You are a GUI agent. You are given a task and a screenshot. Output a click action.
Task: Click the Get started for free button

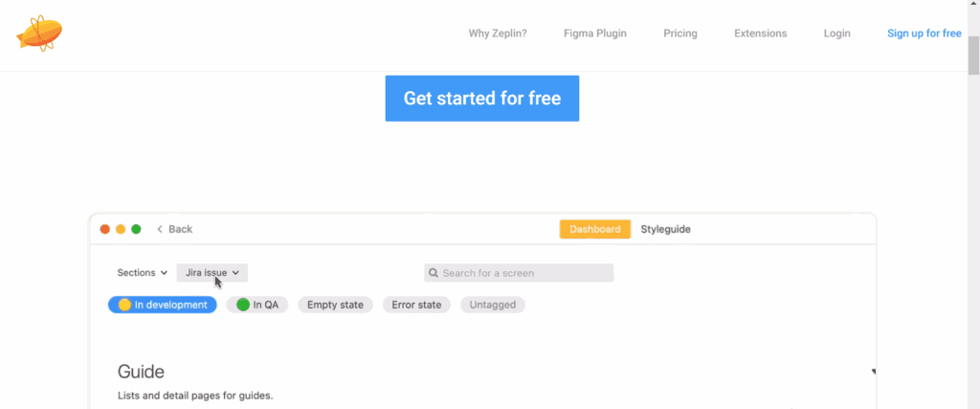click(x=482, y=99)
